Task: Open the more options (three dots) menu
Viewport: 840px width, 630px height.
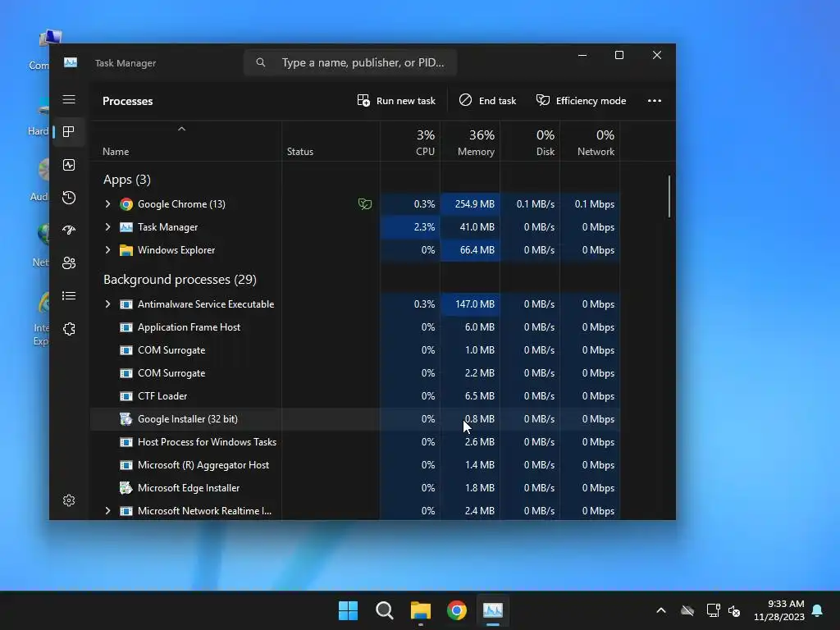Action: pyautogui.click(x=654, y=101)
